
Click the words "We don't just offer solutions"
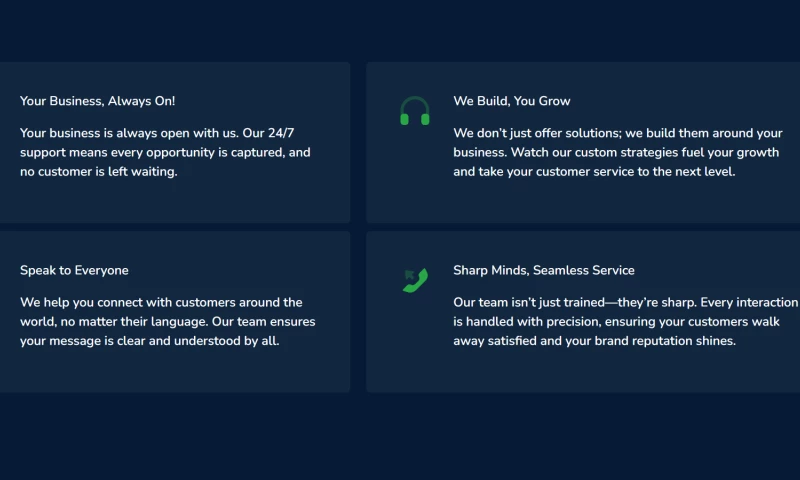point(533,133)
